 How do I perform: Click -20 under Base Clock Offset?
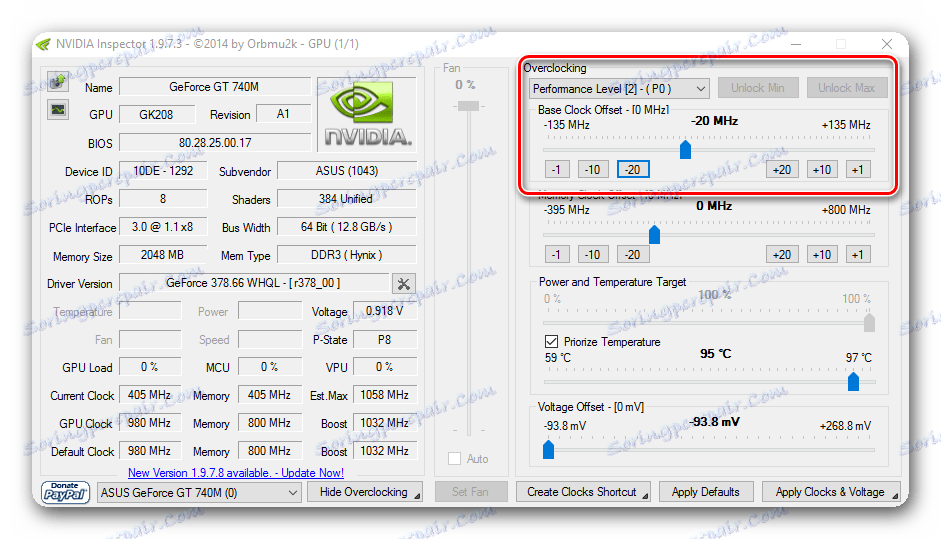coord(633,170)
